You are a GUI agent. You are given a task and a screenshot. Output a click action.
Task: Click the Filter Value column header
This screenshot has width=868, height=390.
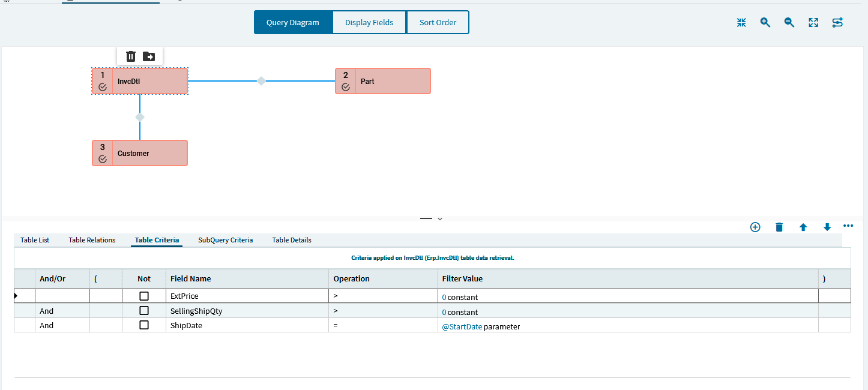pyautogui.click(x=628, y=278)
